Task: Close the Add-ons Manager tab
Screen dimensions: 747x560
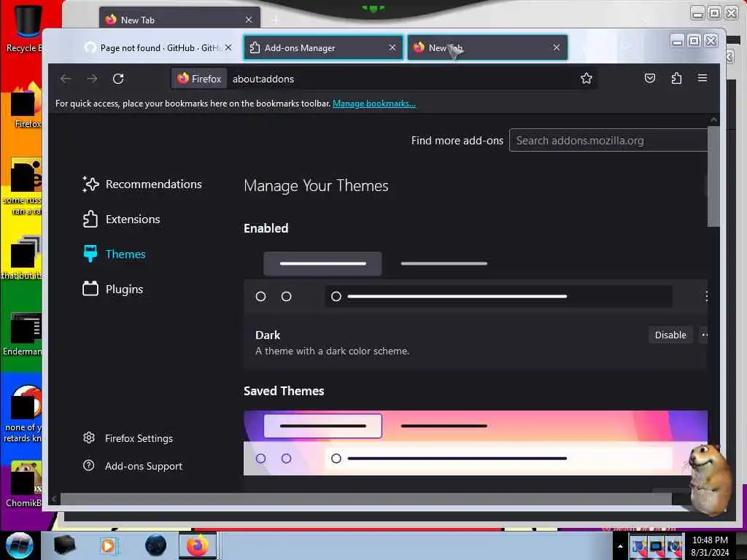Action: tap(392, 47)
